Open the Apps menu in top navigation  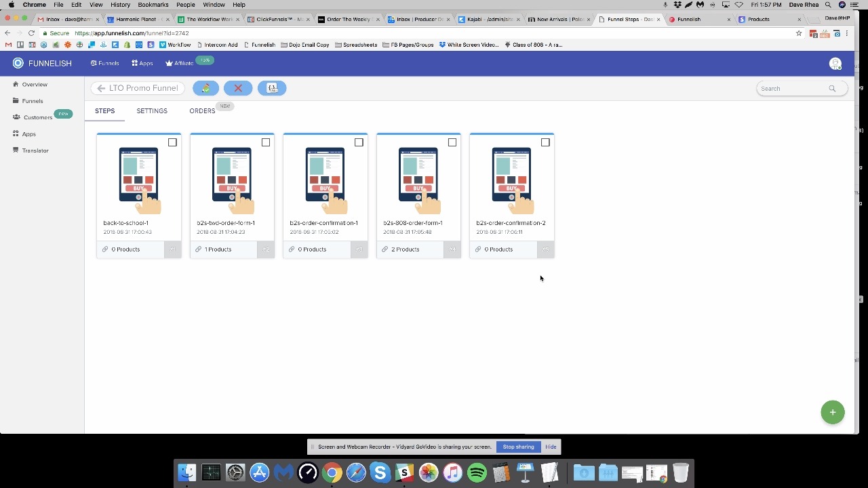(142, 63)
